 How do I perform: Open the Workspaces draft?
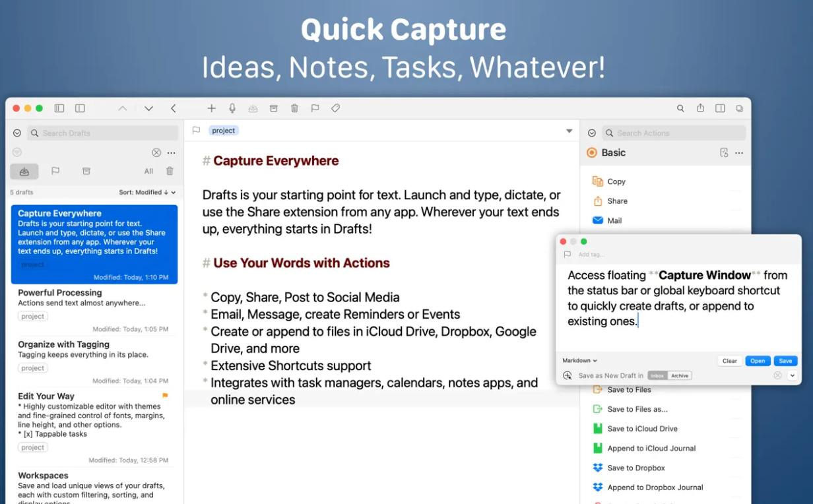click(x=94, y=486)
